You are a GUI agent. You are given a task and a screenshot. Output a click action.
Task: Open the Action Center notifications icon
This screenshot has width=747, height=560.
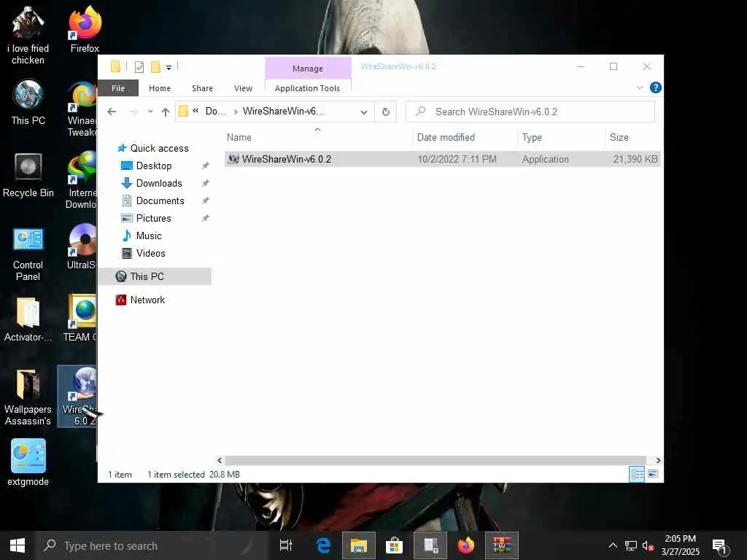point(720,547)
